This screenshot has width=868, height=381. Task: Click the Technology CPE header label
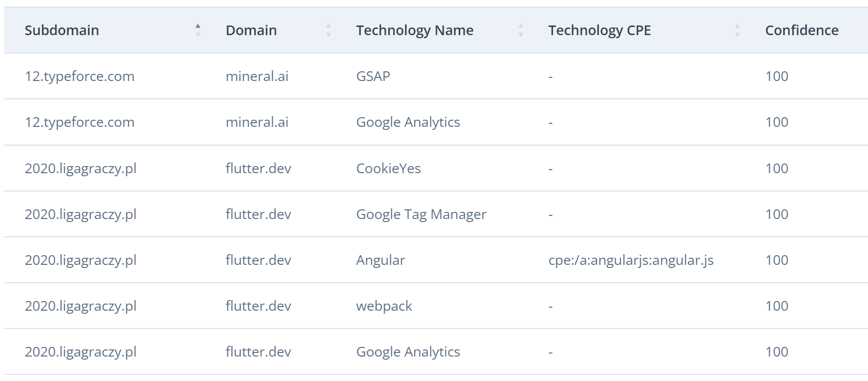[599, 31]
